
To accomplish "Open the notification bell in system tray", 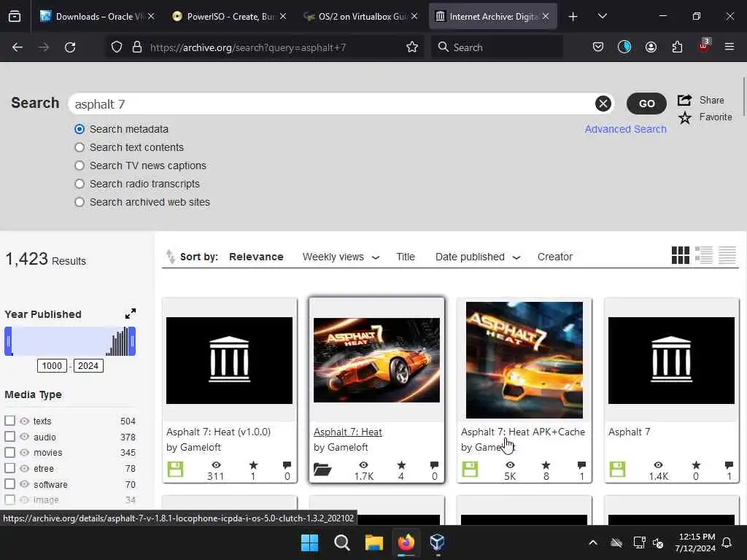I will pos(727,542).
